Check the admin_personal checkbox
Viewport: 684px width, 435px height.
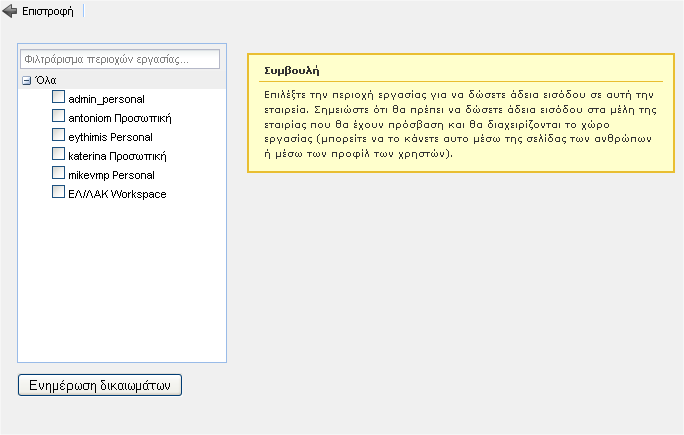58,98
